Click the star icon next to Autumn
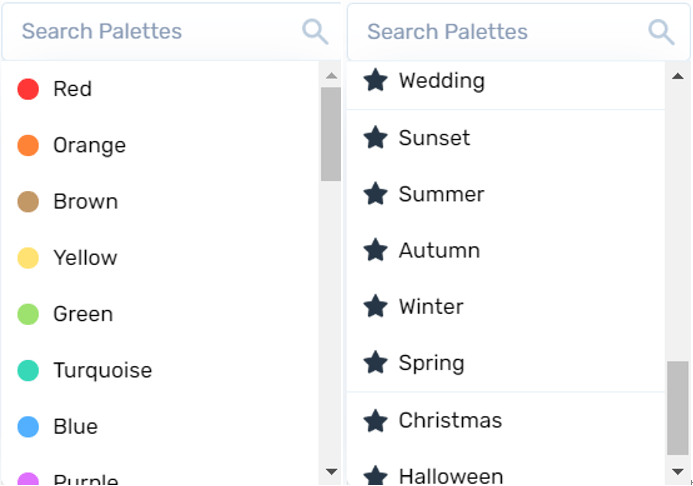 pos(375,250)
